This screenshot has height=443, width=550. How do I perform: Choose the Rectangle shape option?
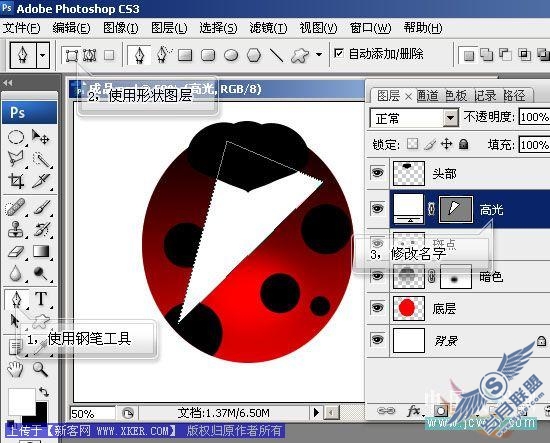click(185, 55)
